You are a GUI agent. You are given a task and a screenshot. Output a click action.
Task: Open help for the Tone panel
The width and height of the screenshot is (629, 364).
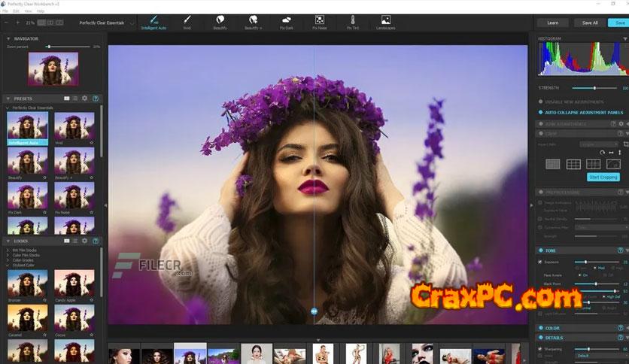tap(619, 250)
